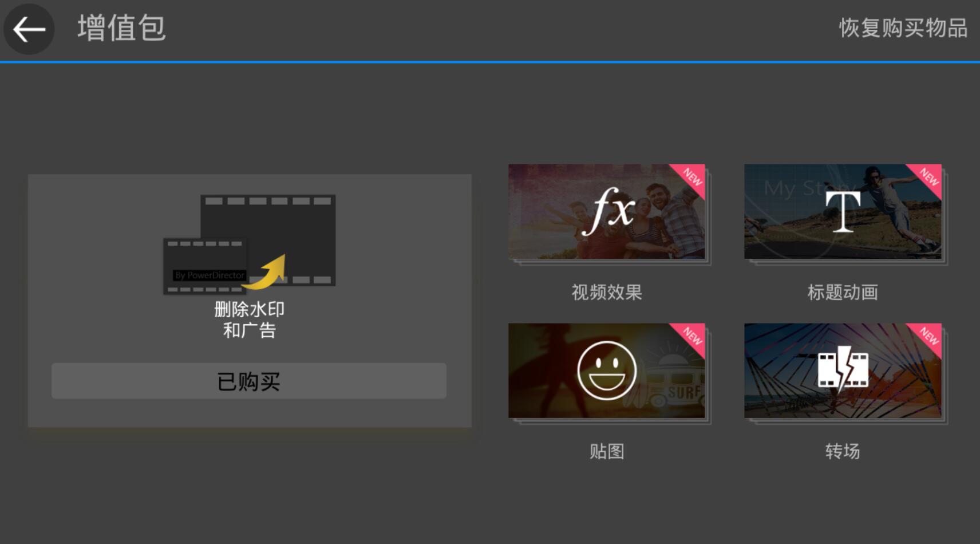Screen dimensions: 980x544
Task: Open the smiley face sticker icon
Action: pyautogui.click(x=607, y=370)
